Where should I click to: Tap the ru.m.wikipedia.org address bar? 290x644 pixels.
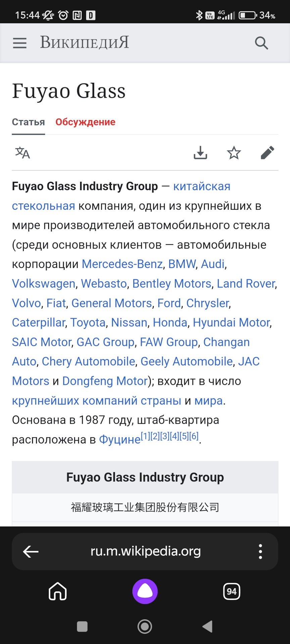[145, 551]
